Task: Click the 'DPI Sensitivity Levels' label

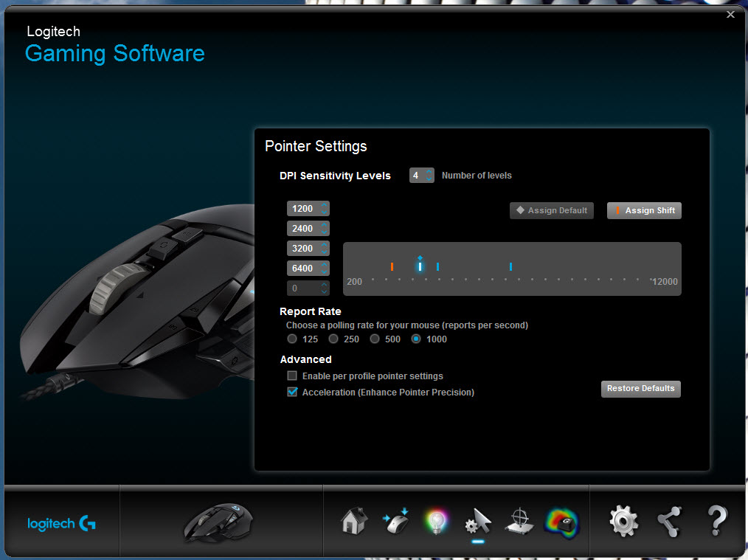Action: tap(335, 176)
